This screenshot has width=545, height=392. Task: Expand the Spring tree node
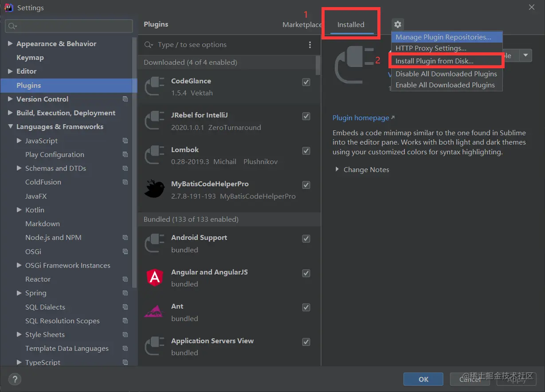[x=19, y=293]
